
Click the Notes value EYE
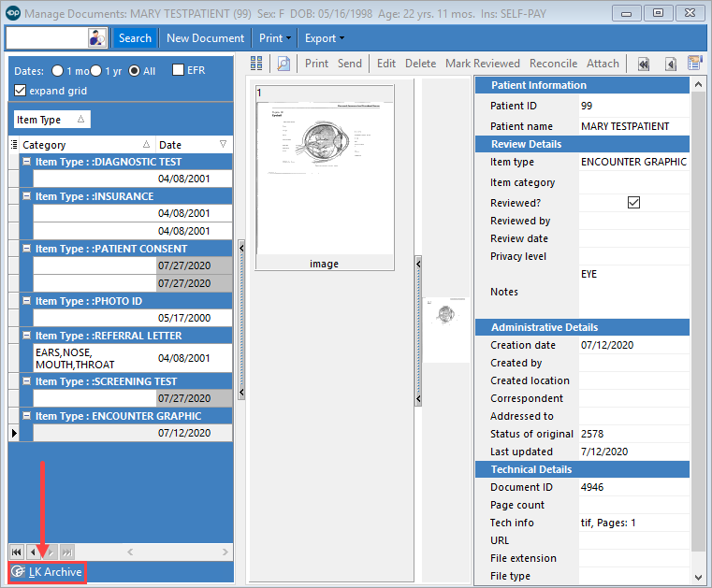click(x=588, y=274)
